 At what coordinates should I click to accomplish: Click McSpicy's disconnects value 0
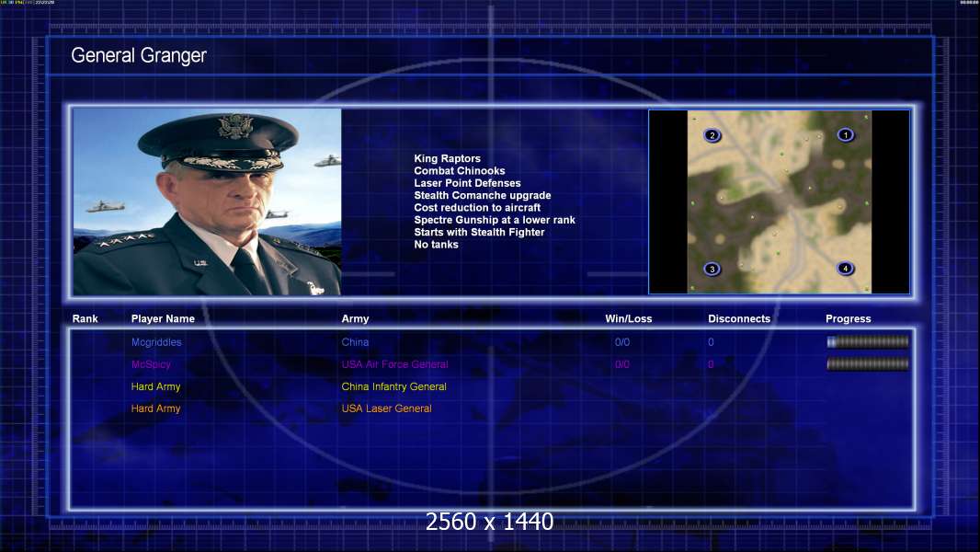[x=711, y=364]
